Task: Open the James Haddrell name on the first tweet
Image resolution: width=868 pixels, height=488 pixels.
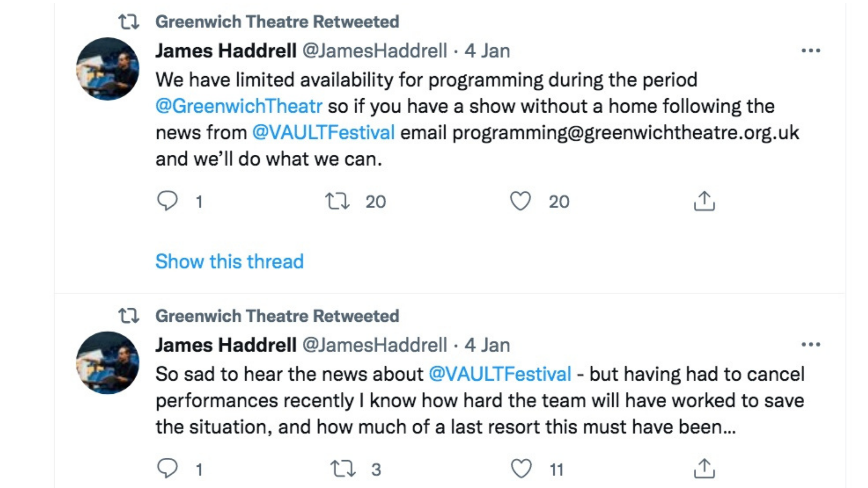Action: pyautogui.click(x=226, y=50)
